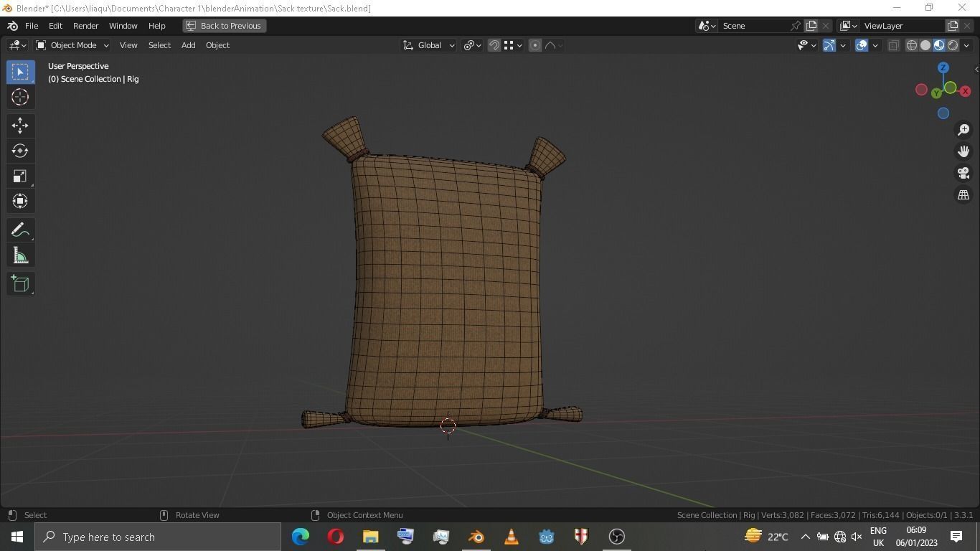Toggle the camera view icon
Screen dimensions: 980x551
pos(963,173)
